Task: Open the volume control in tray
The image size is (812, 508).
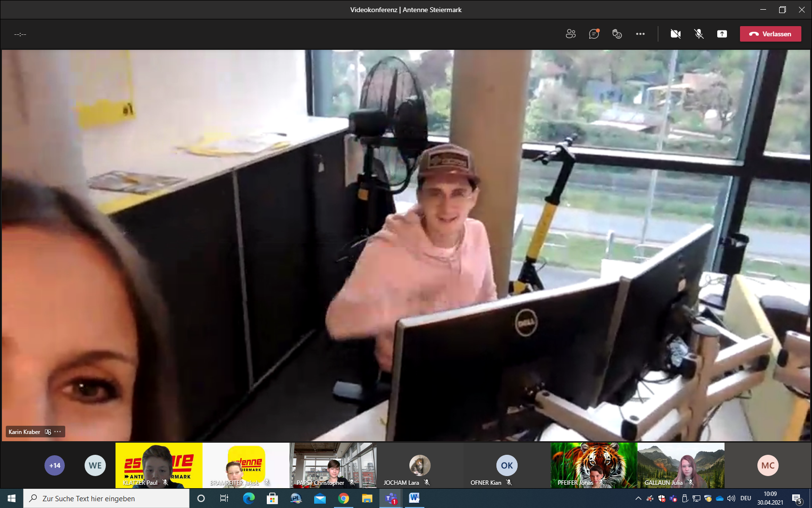Action: point(731,498)
